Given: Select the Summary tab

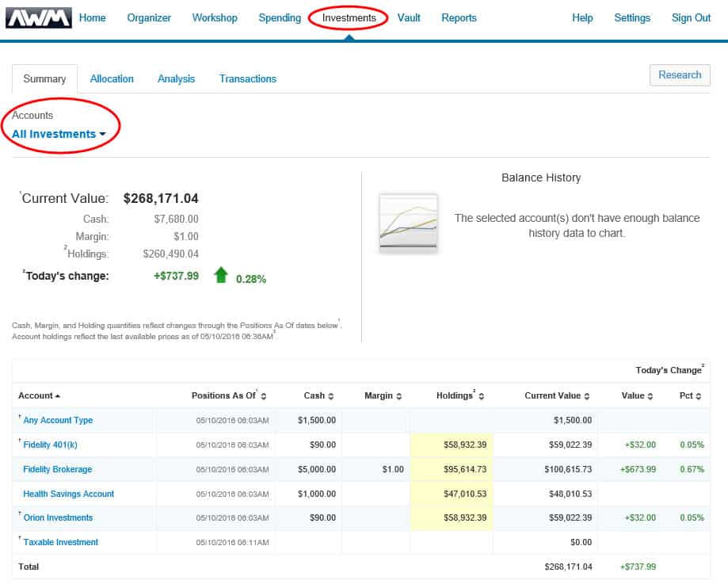Looking at the screenshot, I should tap(44, 79).
